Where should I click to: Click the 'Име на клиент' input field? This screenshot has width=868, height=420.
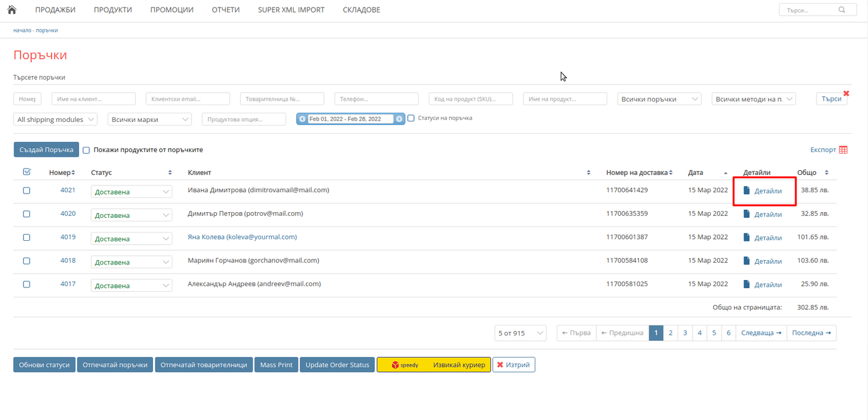click(x=93, y=99)
